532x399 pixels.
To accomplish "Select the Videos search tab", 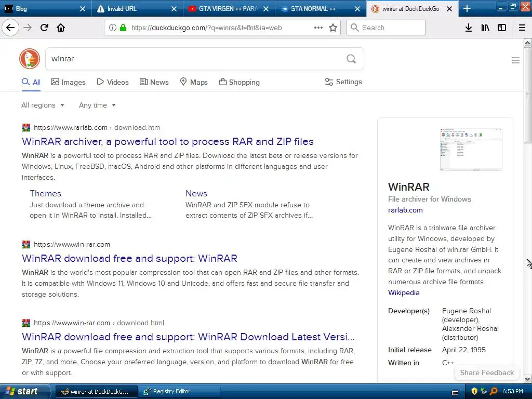I will pyautogui.click(x=113, y=82).
